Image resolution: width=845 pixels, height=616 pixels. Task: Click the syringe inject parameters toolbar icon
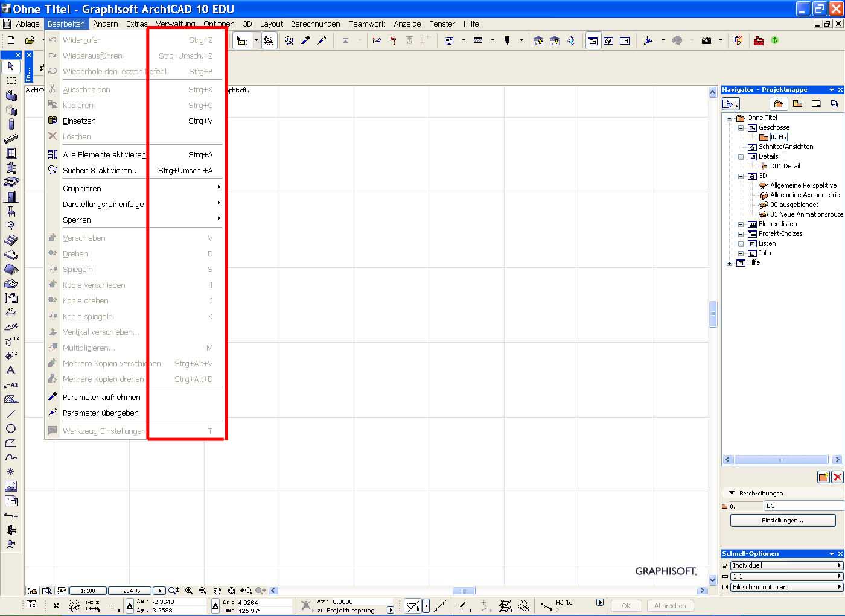coord(322,40)
